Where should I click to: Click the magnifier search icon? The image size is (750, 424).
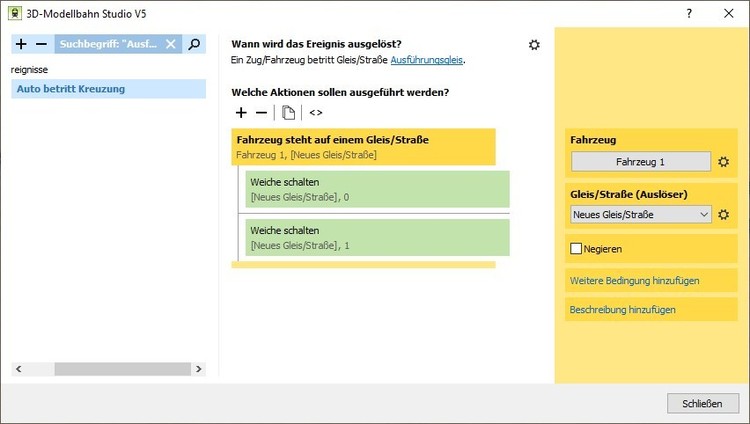[x=195, y=44]
